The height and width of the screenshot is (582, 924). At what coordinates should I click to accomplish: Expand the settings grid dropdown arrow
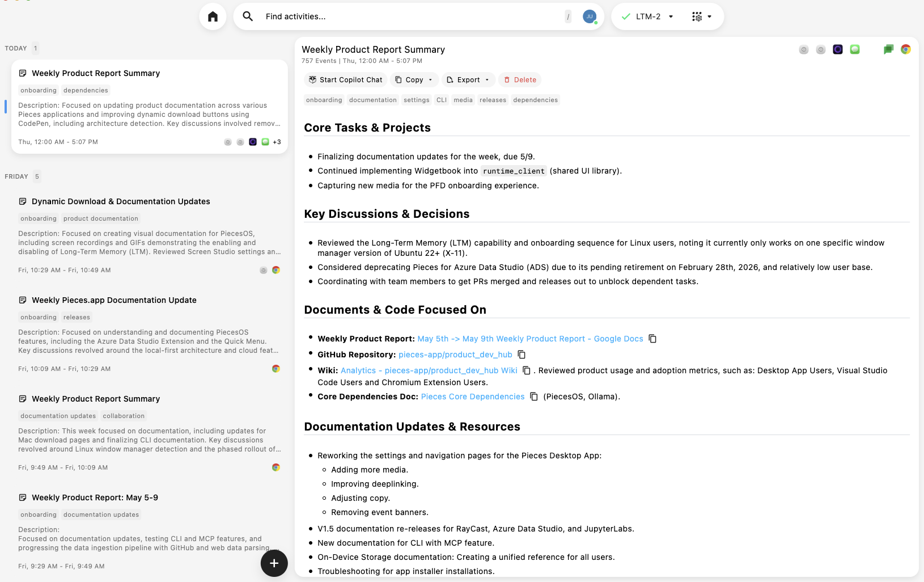[710, 16]
